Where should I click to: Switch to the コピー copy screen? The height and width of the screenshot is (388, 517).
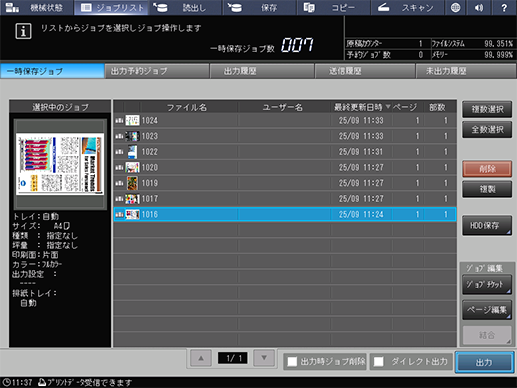(334, 8)
